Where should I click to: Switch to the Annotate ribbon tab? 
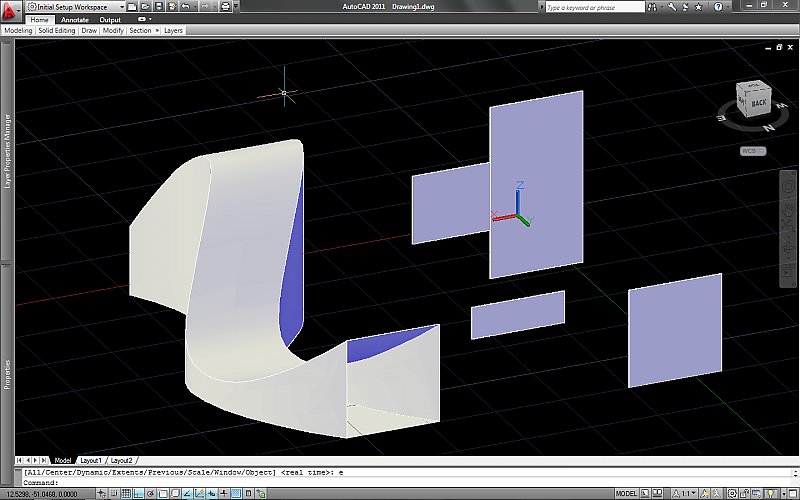coord(75,19)
